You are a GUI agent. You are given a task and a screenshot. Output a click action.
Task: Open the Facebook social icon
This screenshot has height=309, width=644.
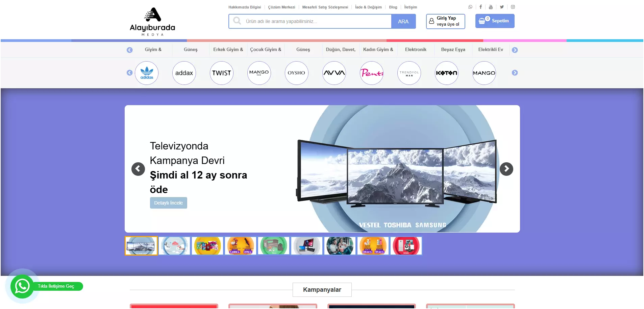click(x=480, y=7)
